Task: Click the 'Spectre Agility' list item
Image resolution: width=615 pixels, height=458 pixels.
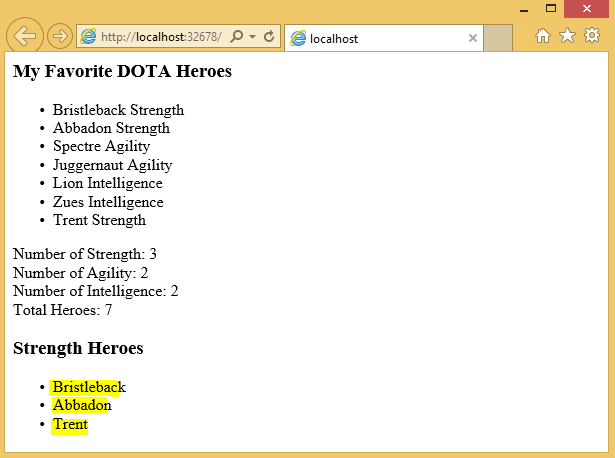Action: click(x=102, y=146)
